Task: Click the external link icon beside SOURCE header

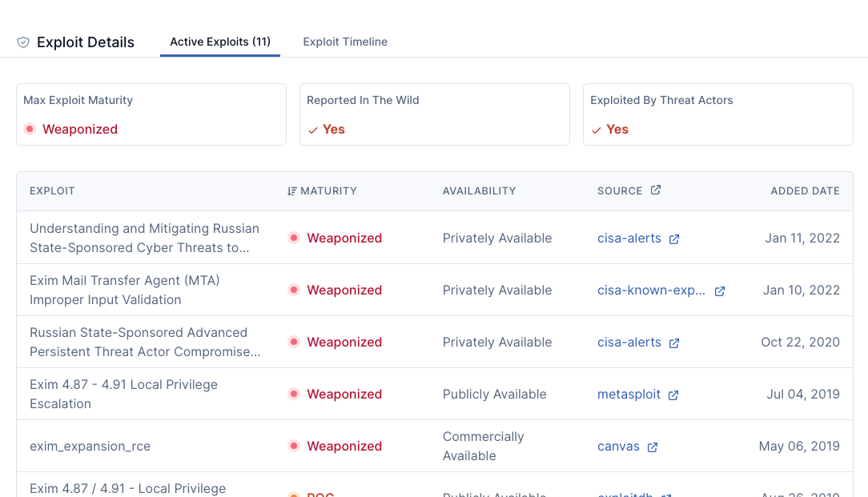Action: click(x=656, y=190)
